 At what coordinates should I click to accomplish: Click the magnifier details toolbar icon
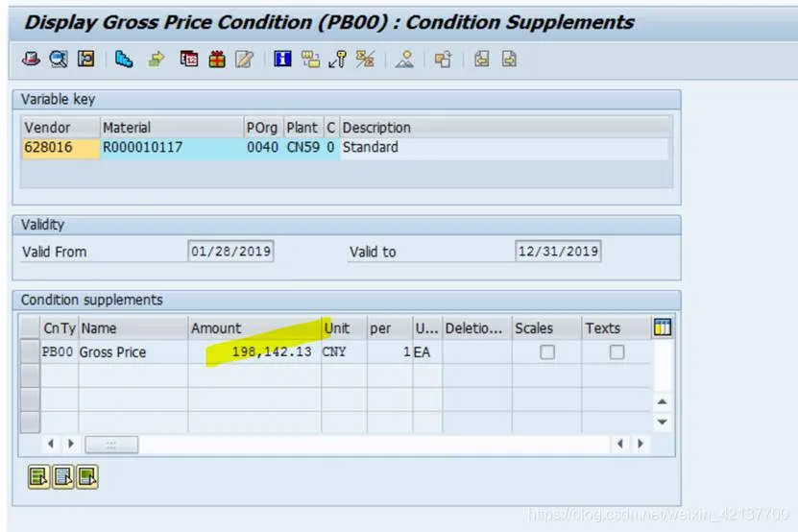[x=59, y=59]
